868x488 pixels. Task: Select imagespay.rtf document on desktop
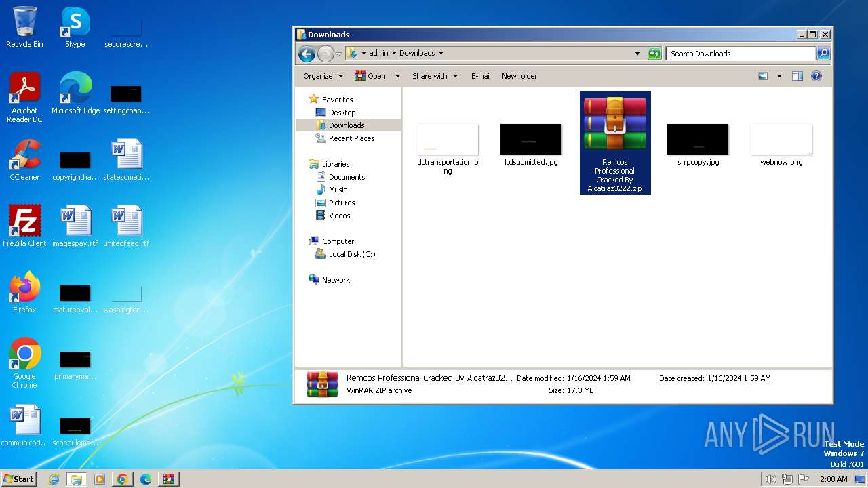(75, 226)
